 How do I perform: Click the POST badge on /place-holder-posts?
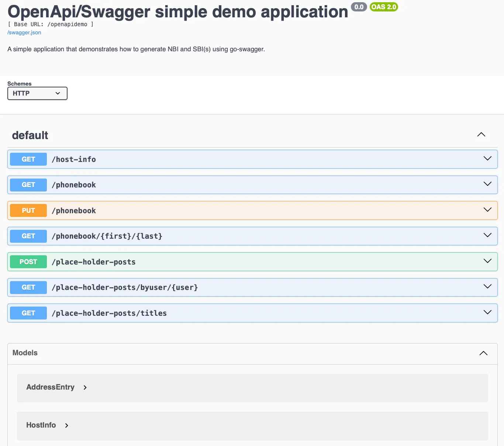click(x=28, y=262)
